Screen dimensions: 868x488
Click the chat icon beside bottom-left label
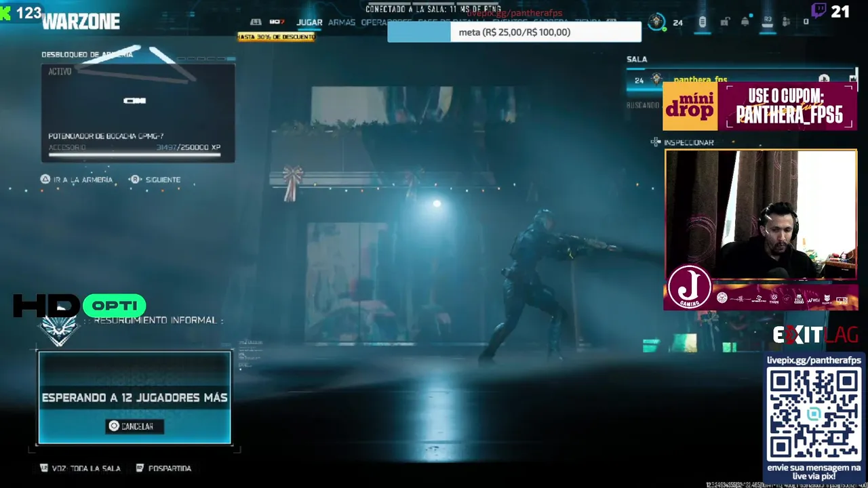pos(140,468)
